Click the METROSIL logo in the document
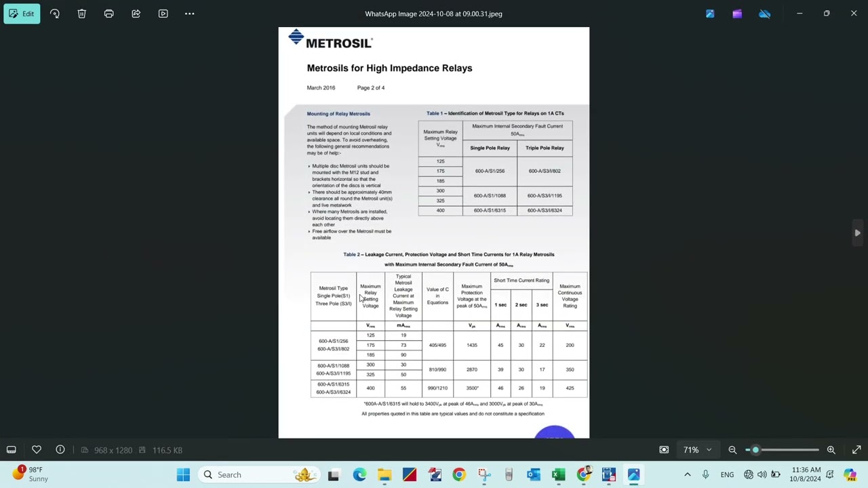 [330, 40]
